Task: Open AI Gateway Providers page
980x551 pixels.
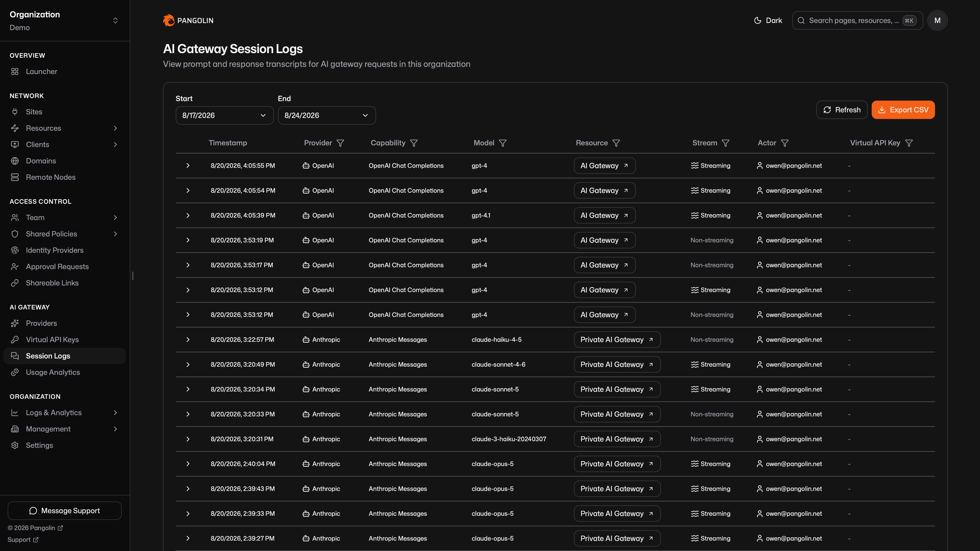Action: pos(65,323)
